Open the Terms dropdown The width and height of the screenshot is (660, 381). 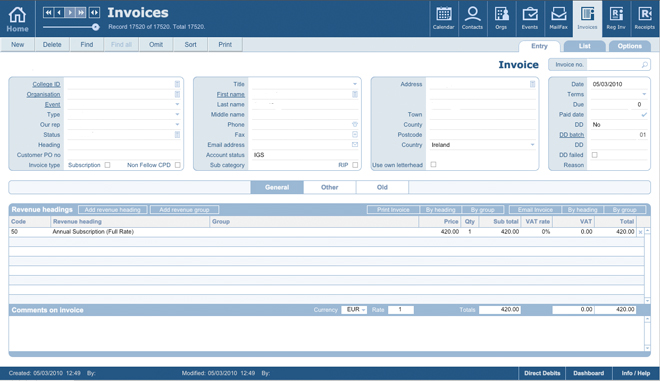pyautogui.click(x=644, y=94)
